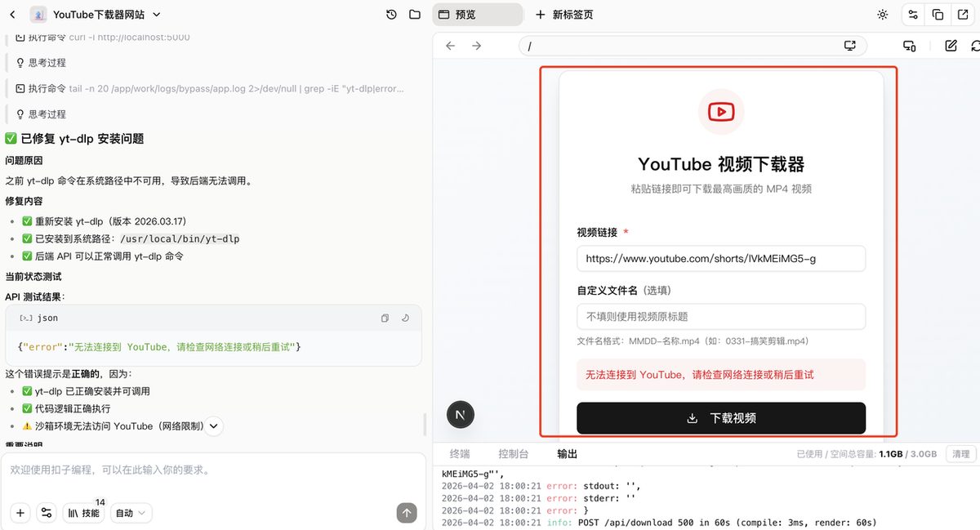The height and width of the screenshot is (530, 980).
Task: Click the 下载视频 button
Action: 721,418
